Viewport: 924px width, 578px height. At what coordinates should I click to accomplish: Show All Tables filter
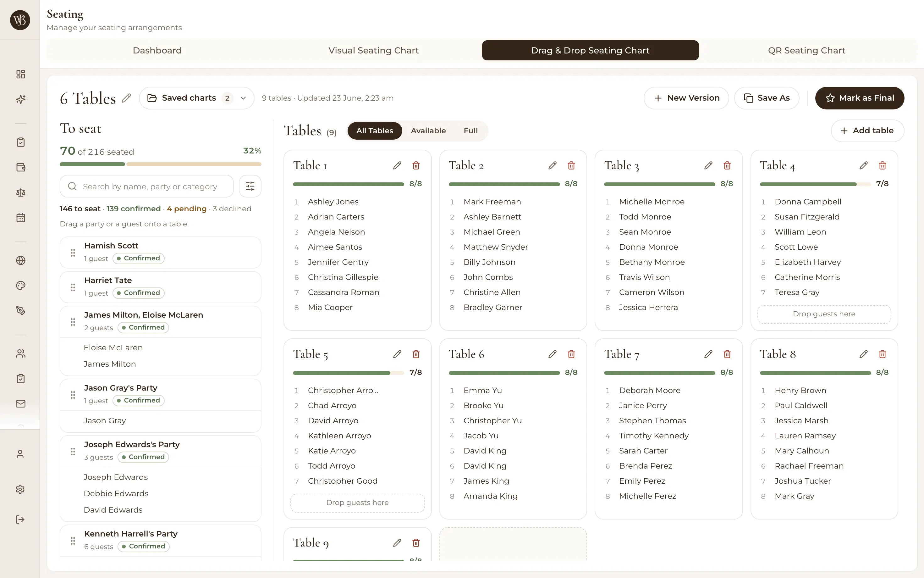[374, 131]
